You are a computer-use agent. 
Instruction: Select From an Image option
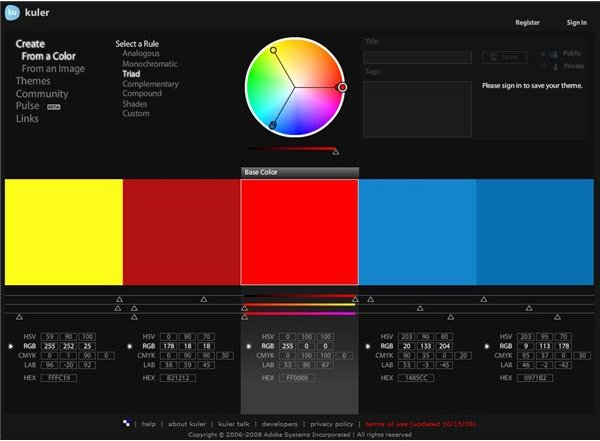[53, 69]
